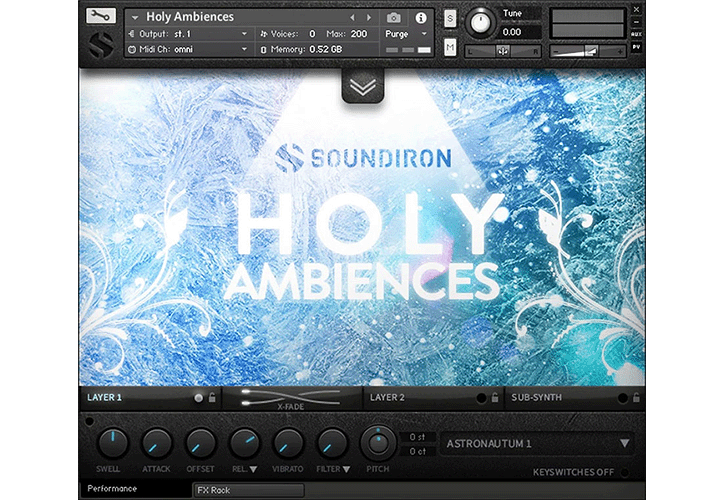Click the ATTACK knob
This screenshot has width=724, height=500.
[156, 443]
